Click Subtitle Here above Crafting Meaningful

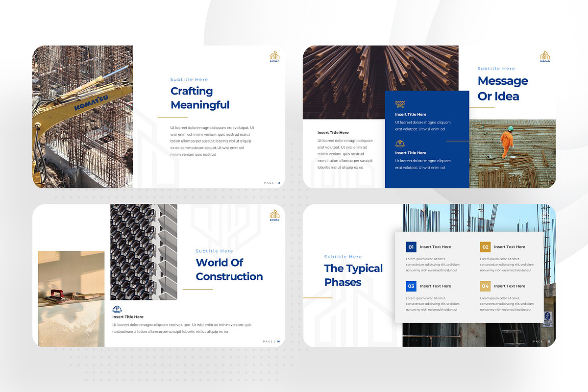(x=189, y=79)
